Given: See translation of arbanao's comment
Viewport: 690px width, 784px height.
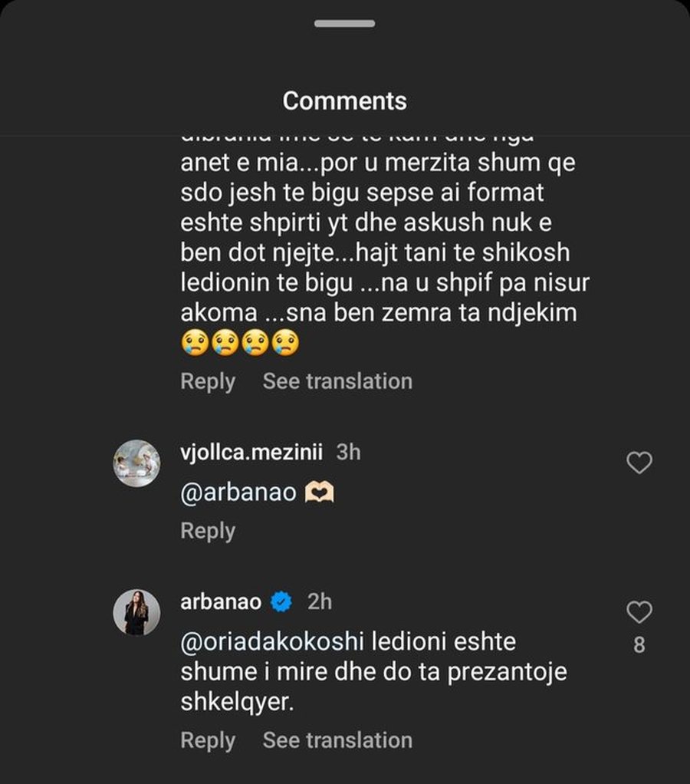Looking at the screenshot, I should (337, 740).
